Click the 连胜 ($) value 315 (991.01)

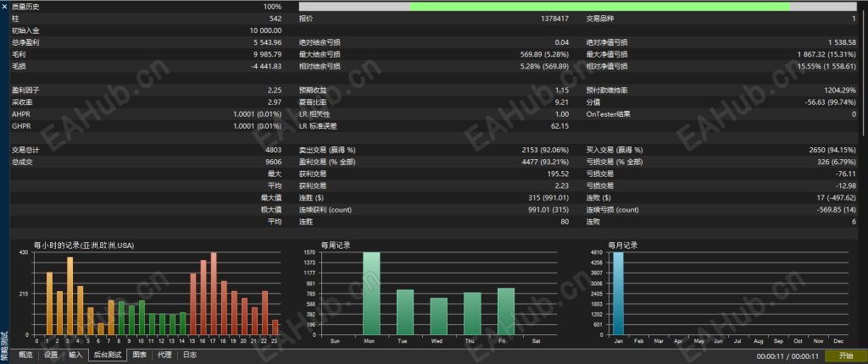pos(549,198)
